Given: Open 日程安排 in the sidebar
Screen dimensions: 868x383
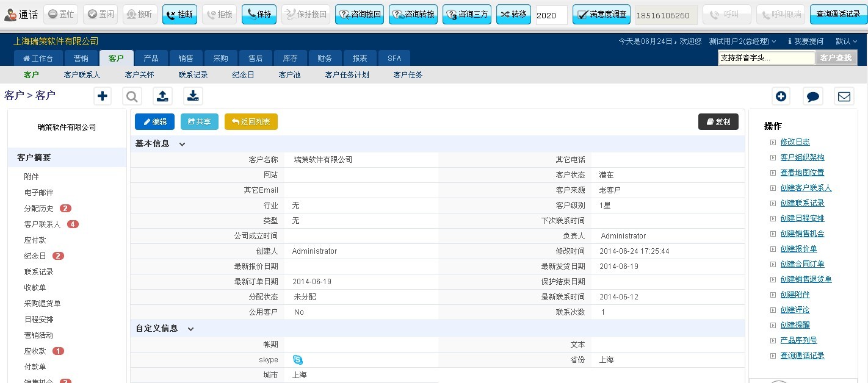Looking at the screenshot, I should tap(39, 320).
